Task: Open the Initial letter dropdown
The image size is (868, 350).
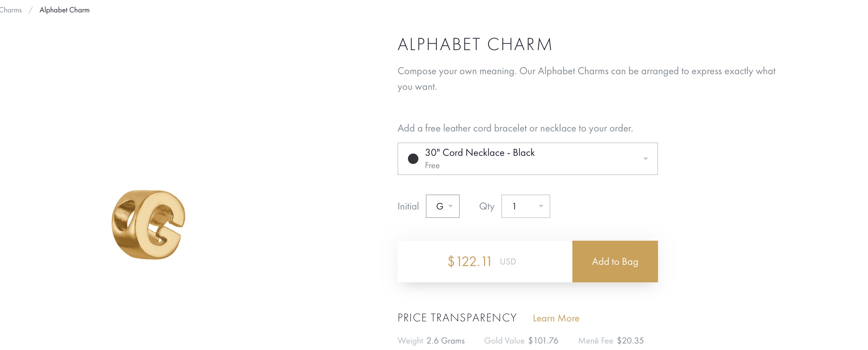Action: tap(442, 206)
